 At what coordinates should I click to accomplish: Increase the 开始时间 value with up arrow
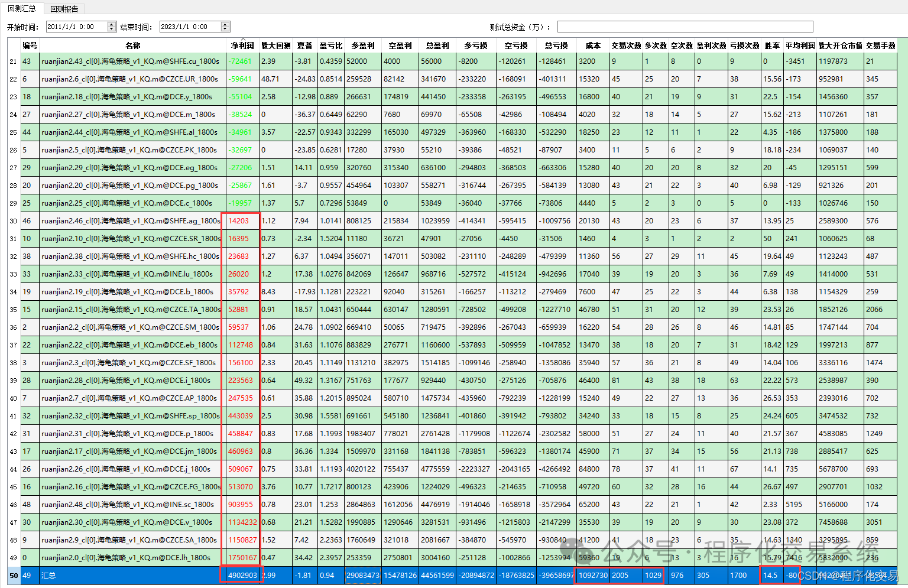click(112, 24)
